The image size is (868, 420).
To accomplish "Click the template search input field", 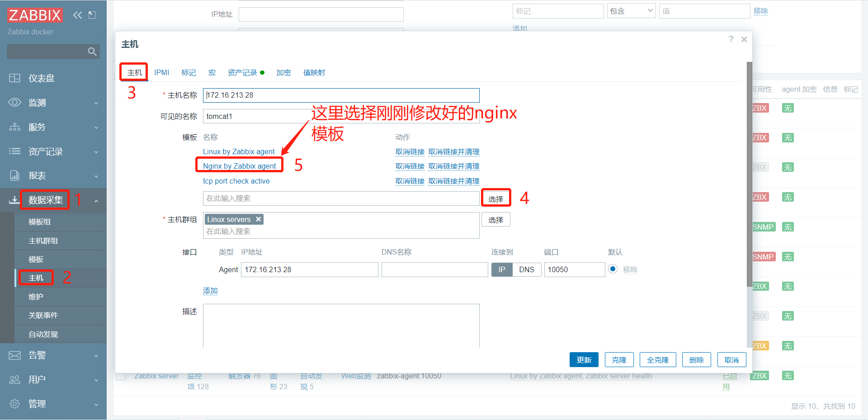I will click(341, 198).
